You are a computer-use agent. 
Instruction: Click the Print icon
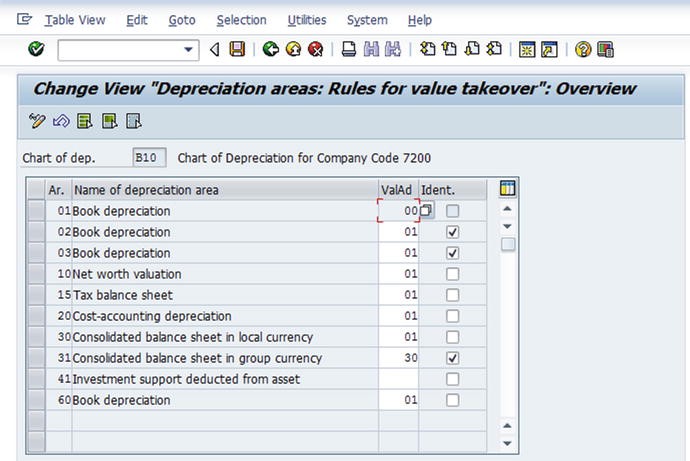(349, 49)
